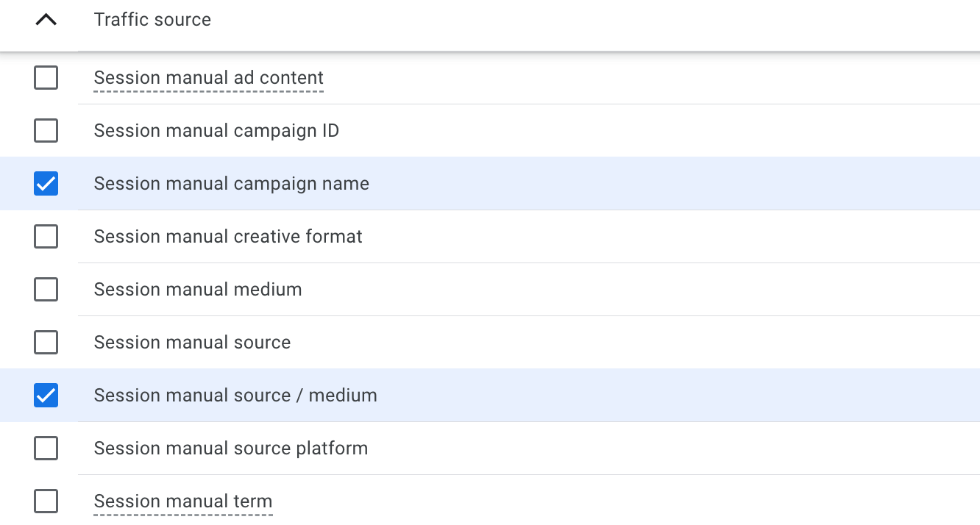The height and width of the screenshot is (525, 980).
Task: Collapse the Traffic source section chevron
Action: point(46,20)
